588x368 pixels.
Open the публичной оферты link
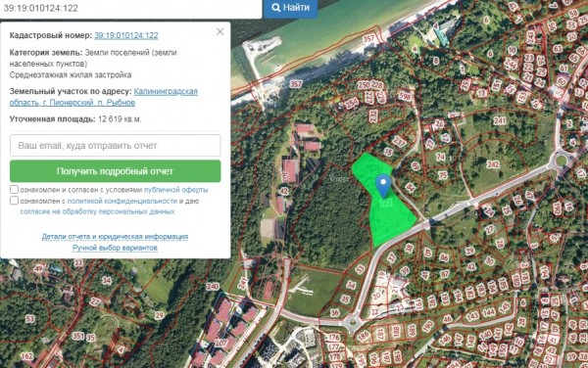pos(175,190)
